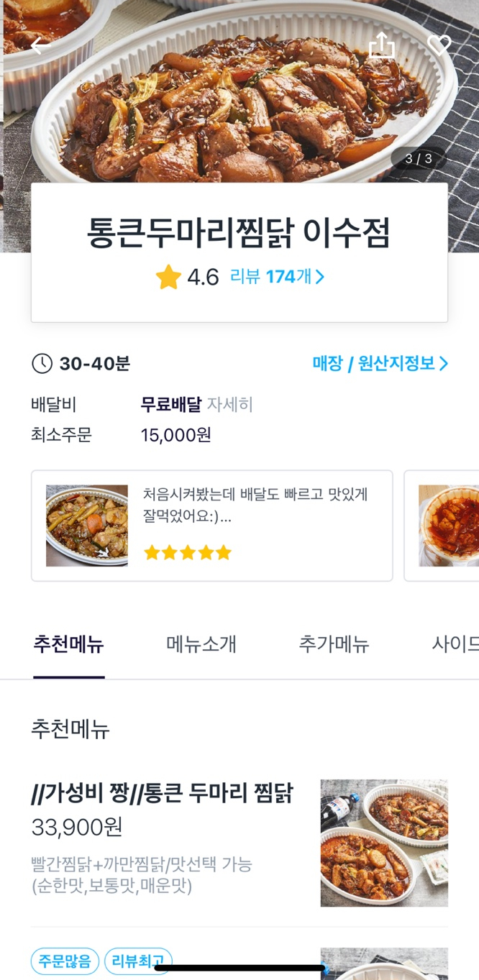The width and height of the screenshot is (479, 980).
Task: Tap 자세히 for delivery fee details
Action: pos(230,405)
